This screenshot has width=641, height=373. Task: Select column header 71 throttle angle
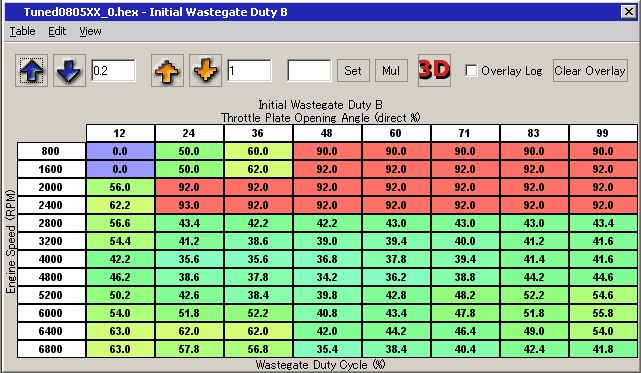click(x=465, y=133)
